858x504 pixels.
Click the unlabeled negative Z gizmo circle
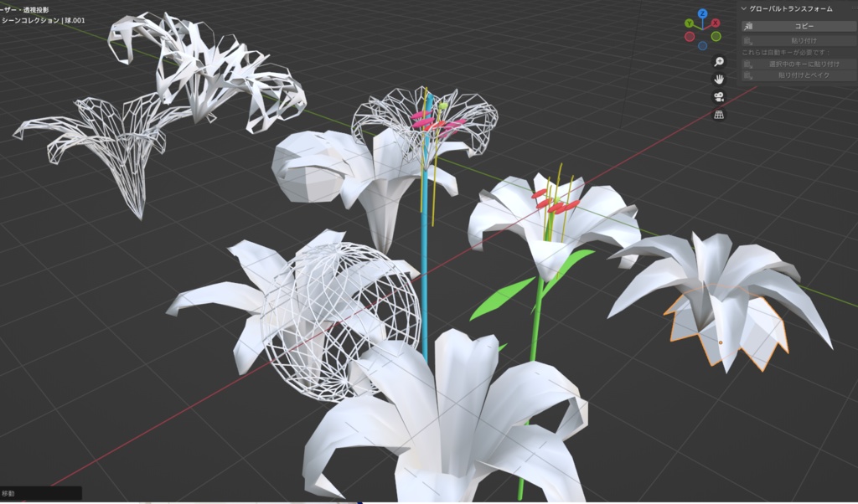click(703, 46)
